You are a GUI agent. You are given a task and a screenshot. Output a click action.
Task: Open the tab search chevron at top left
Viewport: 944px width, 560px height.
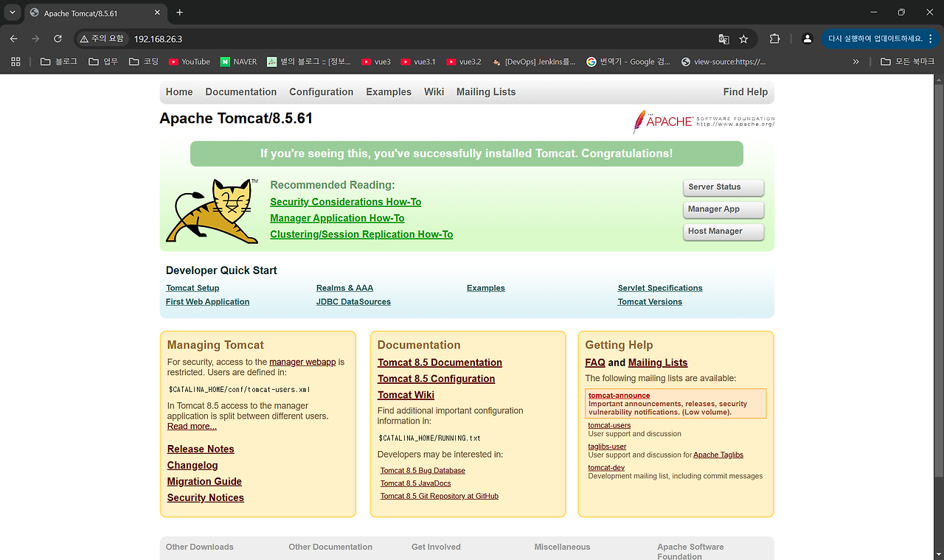12,12
